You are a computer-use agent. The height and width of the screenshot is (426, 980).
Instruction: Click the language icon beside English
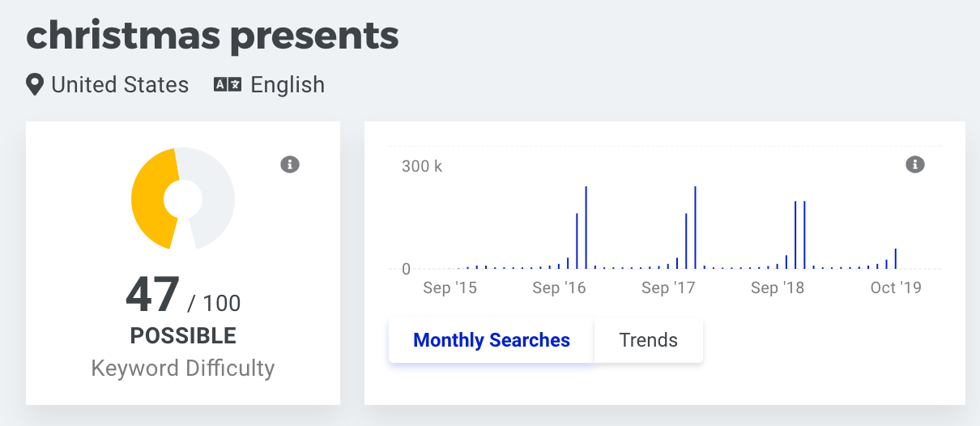[x=228, y=84]
